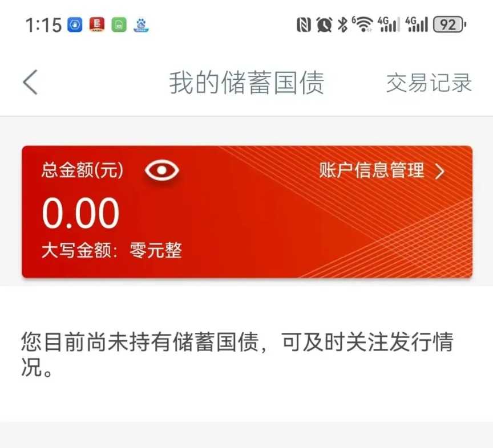Viewport: 493px width, 448px height.
Task: Tap the Bluetooth status icon
Action: point(342,25)
